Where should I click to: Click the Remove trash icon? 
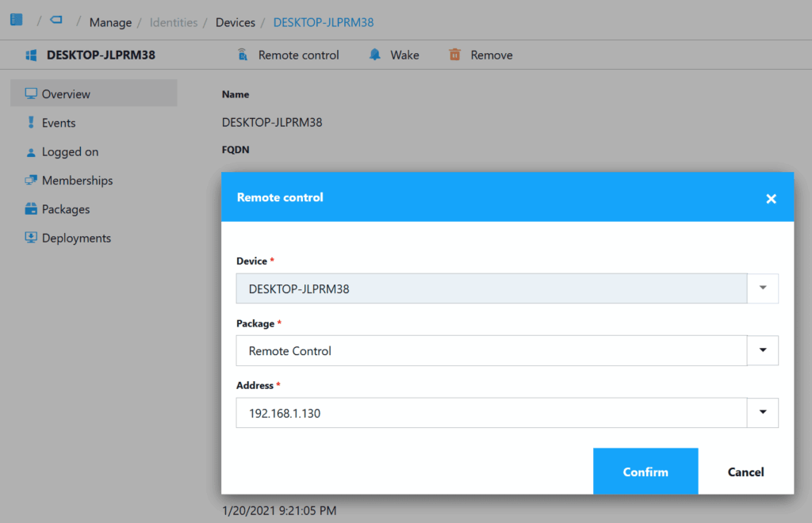[454, 55]
